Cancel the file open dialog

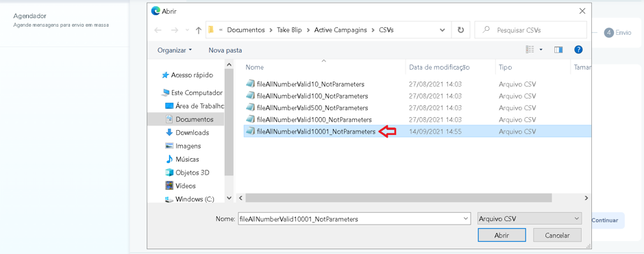[557, 236]
